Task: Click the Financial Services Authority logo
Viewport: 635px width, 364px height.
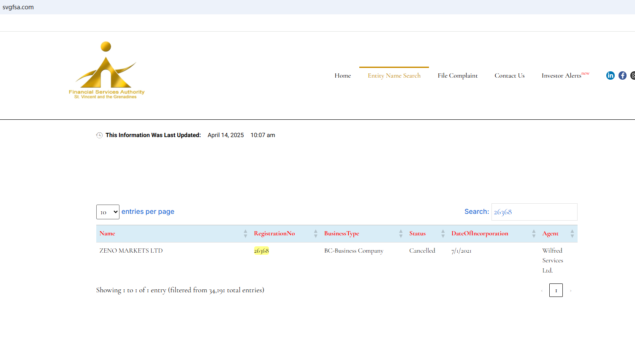Action: coord(106,70)
